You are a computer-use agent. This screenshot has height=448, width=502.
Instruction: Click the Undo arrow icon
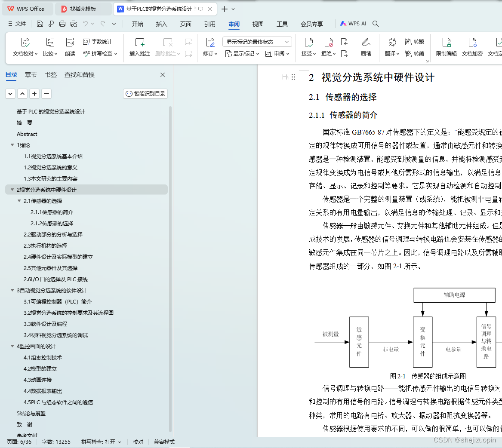pyautogui.click(x=86, y=24)
